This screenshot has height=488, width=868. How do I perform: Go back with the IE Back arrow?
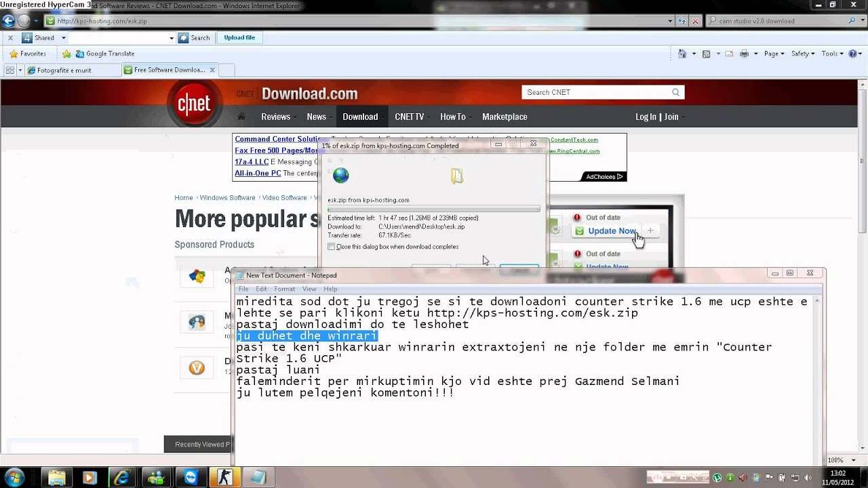point(9,21)
